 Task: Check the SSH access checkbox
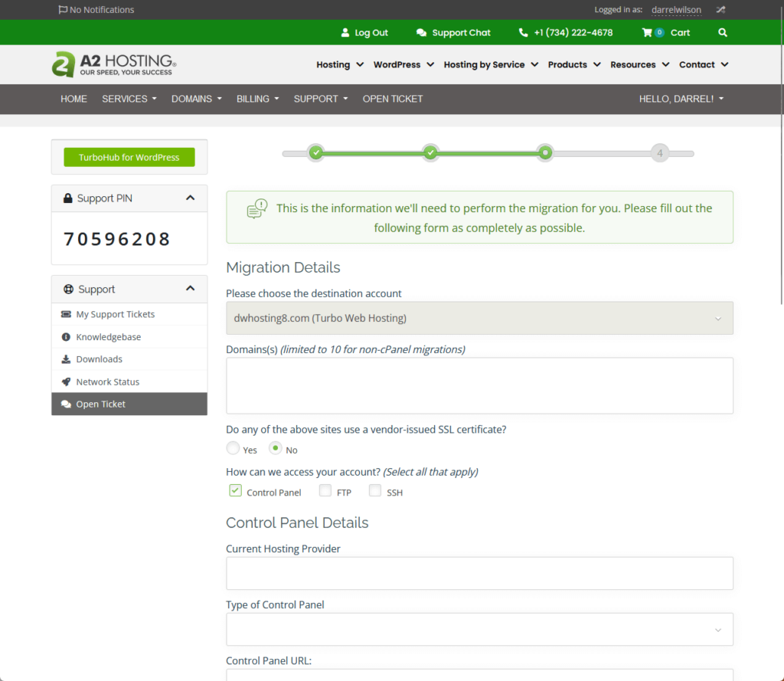(x=375, y=490)
